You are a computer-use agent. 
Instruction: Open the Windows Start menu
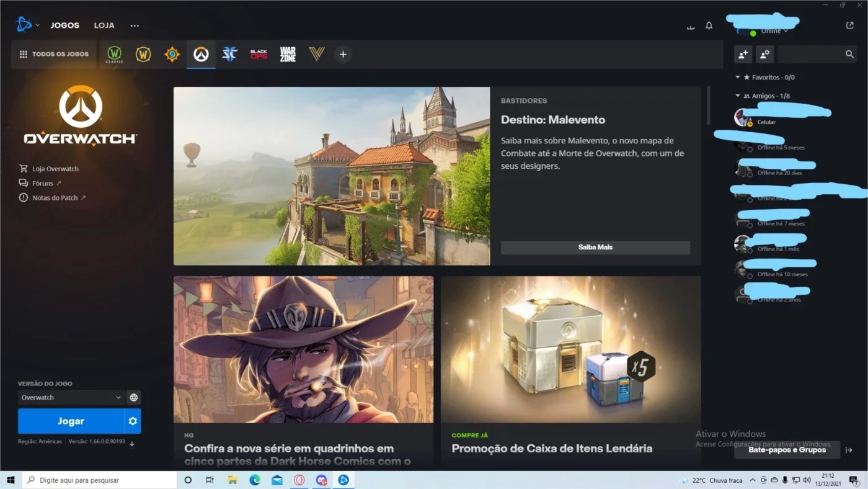tap(11, 480)
